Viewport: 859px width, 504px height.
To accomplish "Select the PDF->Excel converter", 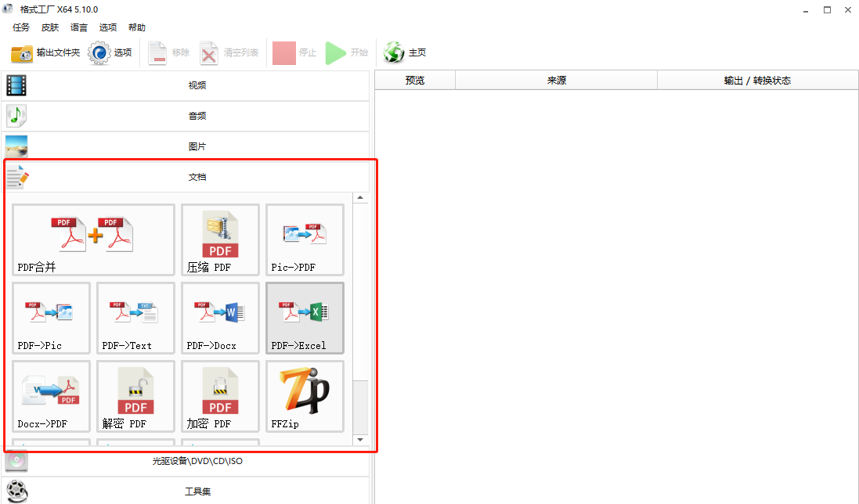I will pos(305,318).
